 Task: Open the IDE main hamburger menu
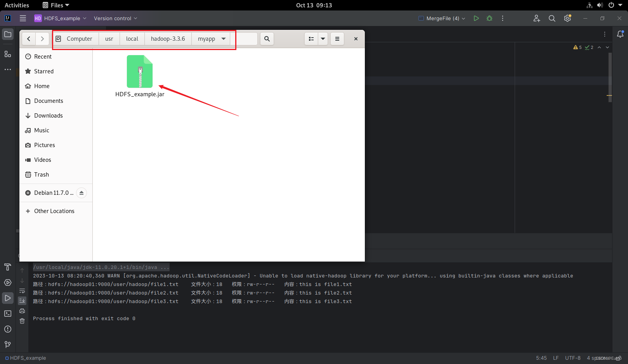23,18
